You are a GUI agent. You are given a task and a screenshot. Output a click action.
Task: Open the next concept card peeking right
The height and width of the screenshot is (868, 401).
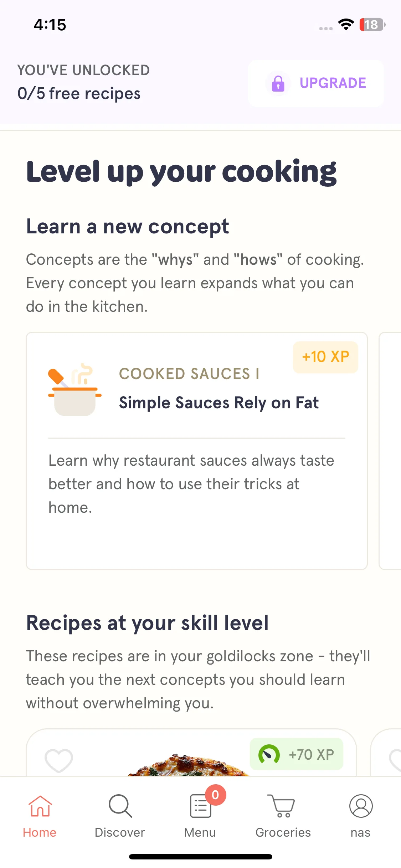point(390,451)
